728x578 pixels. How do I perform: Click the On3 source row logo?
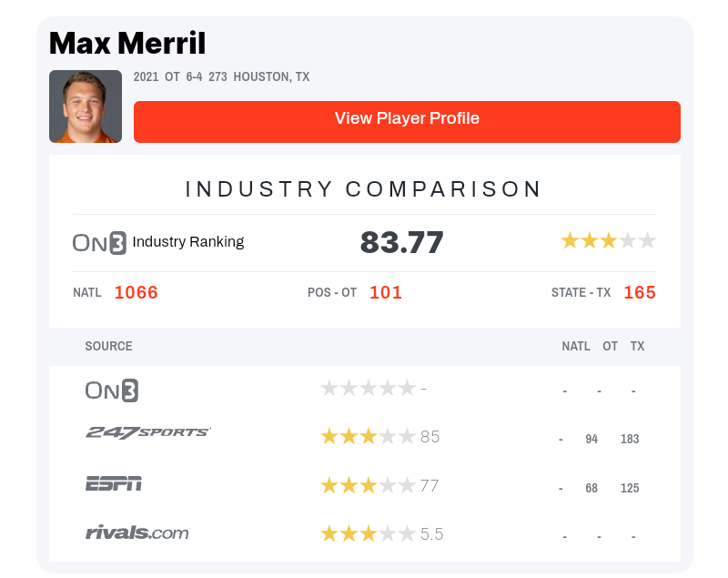point(112,390)
